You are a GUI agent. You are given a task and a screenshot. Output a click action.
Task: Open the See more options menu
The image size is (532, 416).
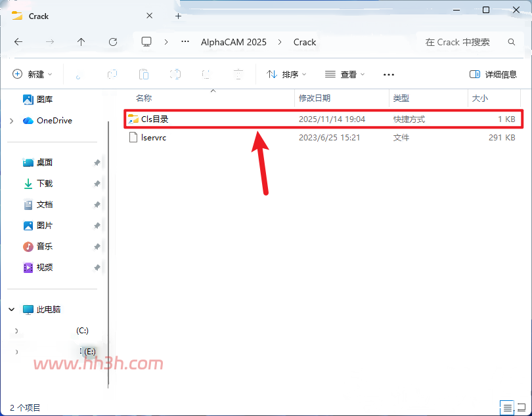click(x=389, y=75)
